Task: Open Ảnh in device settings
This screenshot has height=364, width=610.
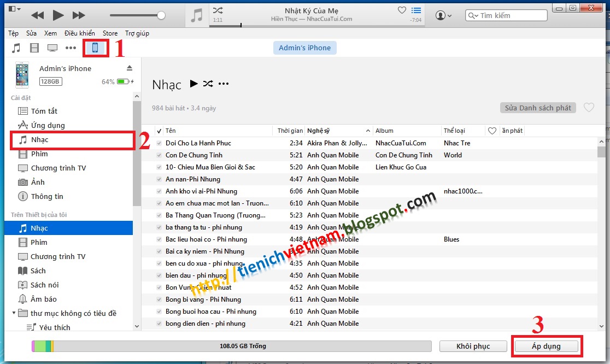Action: point(38,182)
